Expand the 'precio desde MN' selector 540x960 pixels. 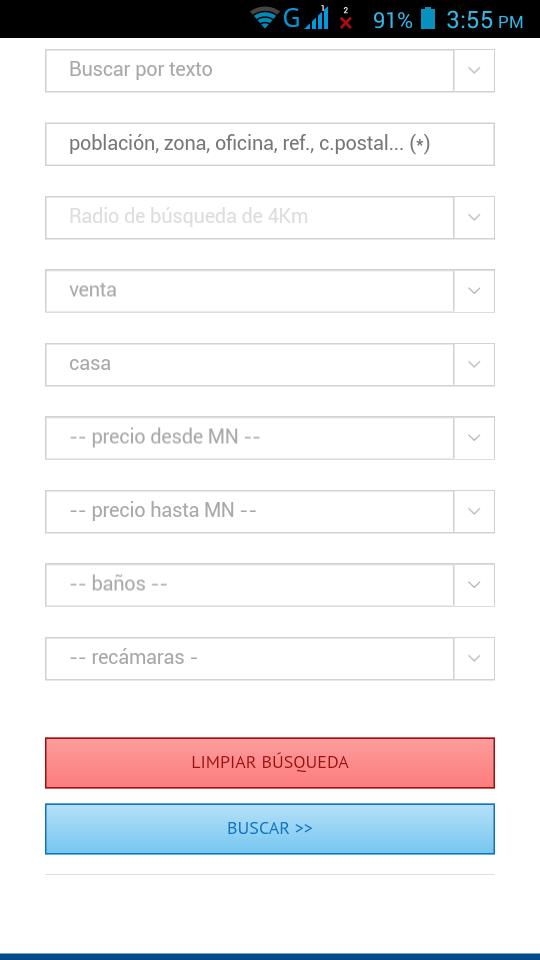pos(270,438)
